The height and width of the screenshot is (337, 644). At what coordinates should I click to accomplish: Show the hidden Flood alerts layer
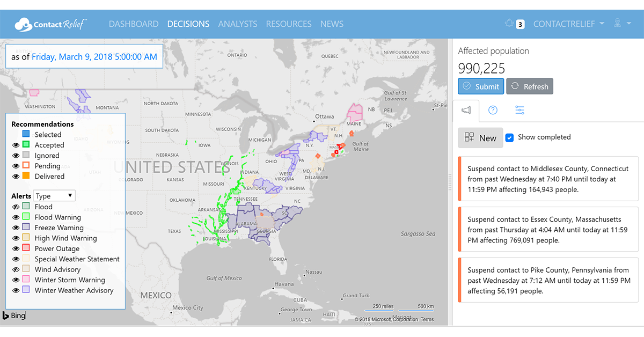coord(16,207)
